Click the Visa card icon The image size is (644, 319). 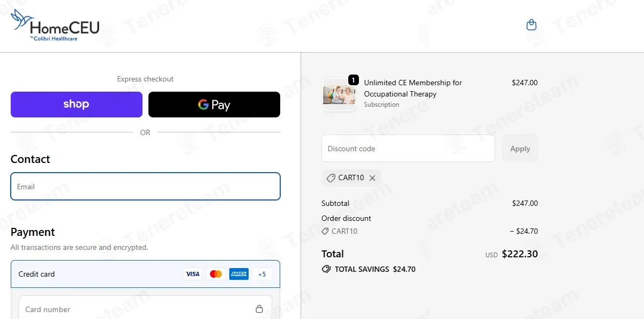click(192, 274)
